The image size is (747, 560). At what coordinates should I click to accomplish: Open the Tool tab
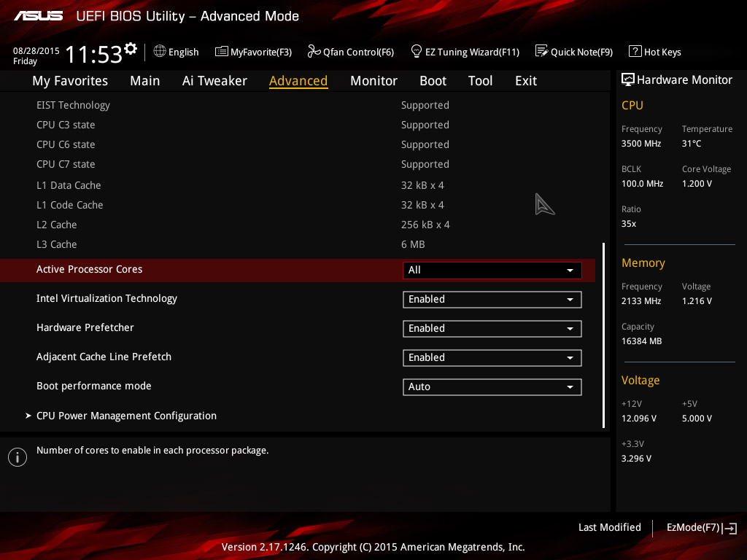coord(480,81)
